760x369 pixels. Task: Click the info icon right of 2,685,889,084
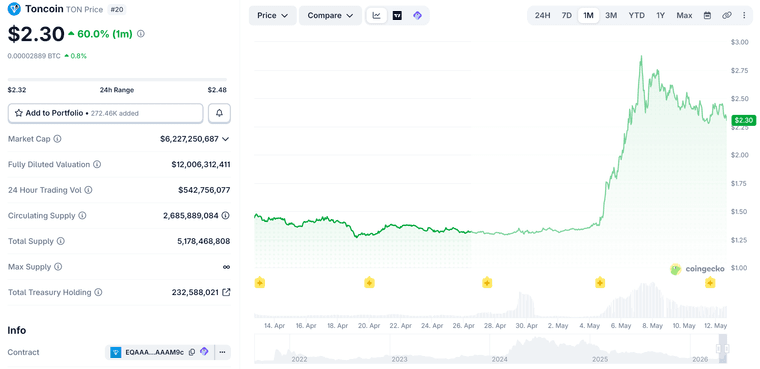point(226,215)
